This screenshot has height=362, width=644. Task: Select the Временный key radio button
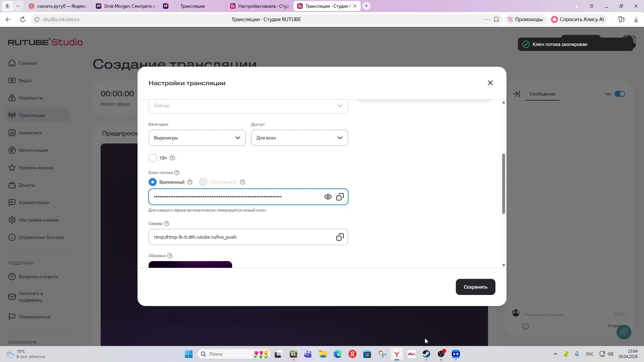(x=153, y=182)
